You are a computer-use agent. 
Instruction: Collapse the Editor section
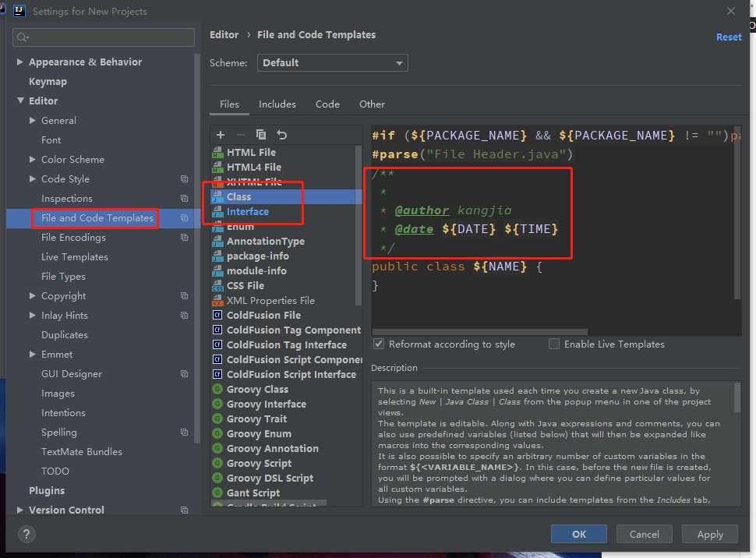[x=20, y=101]
